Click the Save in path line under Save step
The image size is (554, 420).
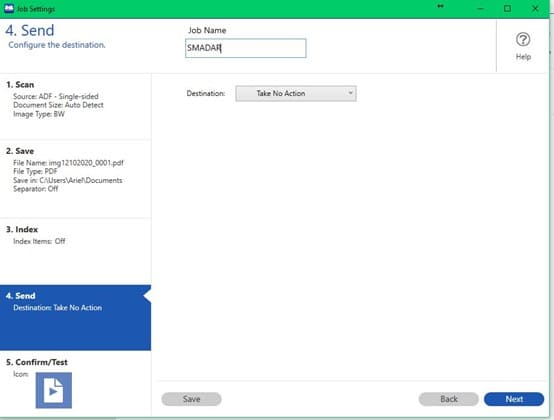click(68, 180)
